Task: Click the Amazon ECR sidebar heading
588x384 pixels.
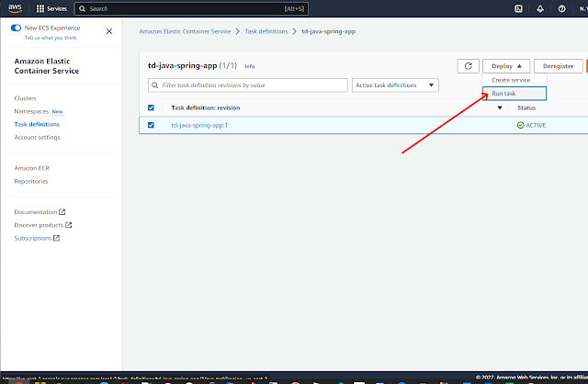Action: (32, 168)
